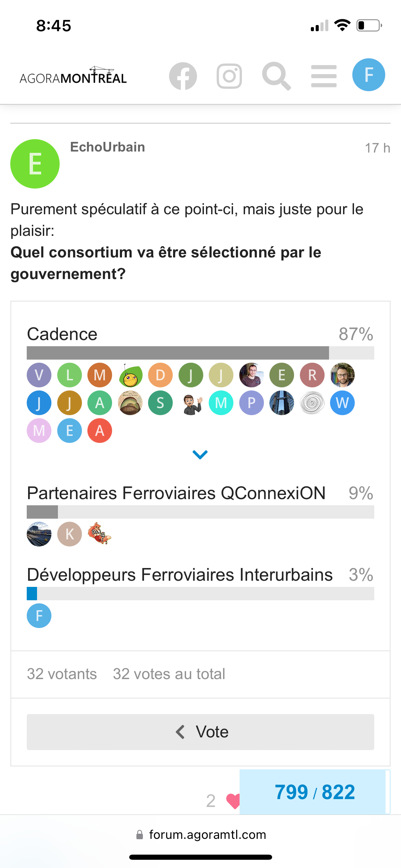The width and height of the screenshot is (401, 868).
Task: Expand the Cadence voters list chevron
Action: tap(200, 455)
